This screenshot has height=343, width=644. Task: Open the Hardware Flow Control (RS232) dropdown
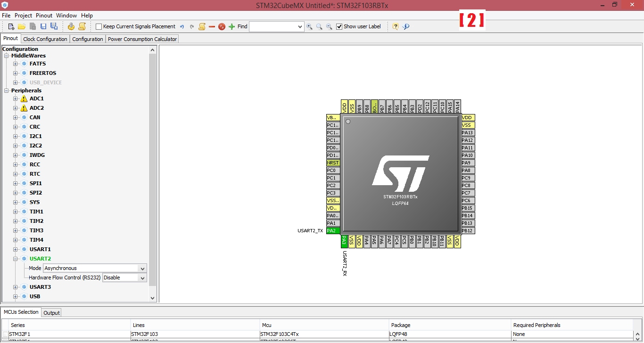[141, 278]
